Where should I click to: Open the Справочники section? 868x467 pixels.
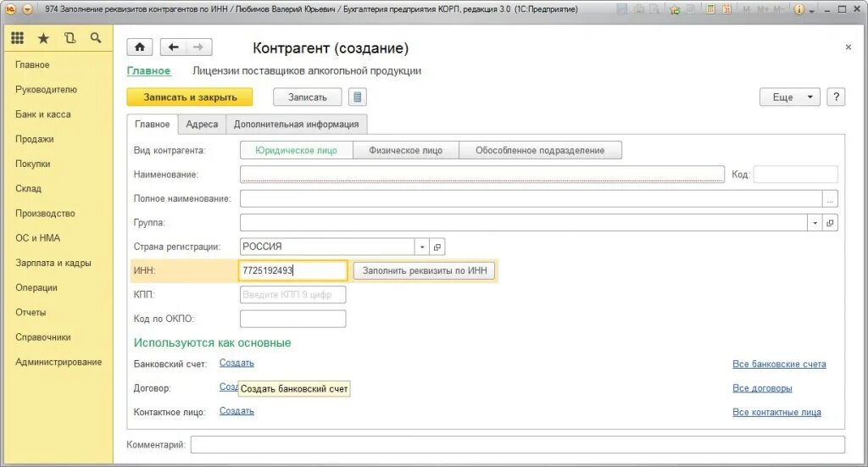pyautogui.click(x=42, y=337)
